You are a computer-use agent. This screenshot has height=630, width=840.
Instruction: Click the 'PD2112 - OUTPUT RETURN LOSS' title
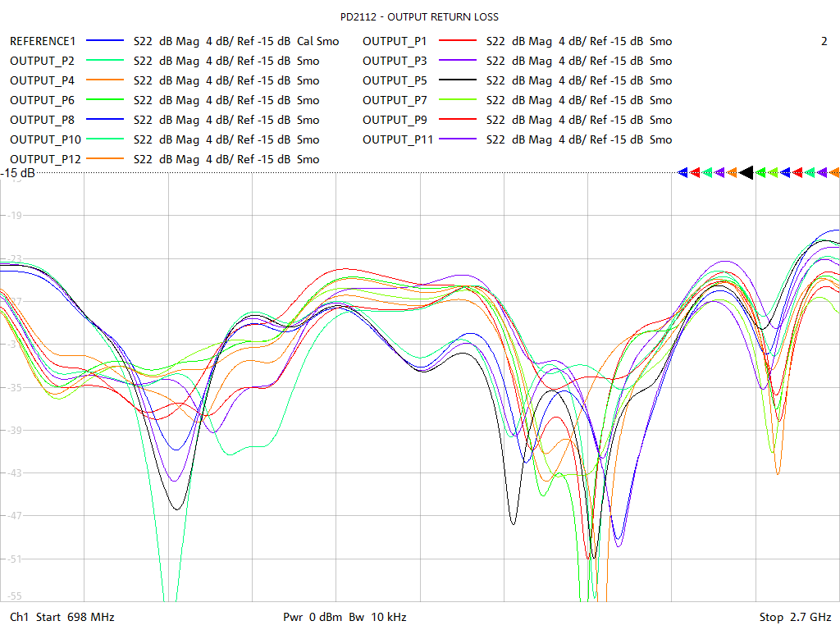(x=419, y=17)
